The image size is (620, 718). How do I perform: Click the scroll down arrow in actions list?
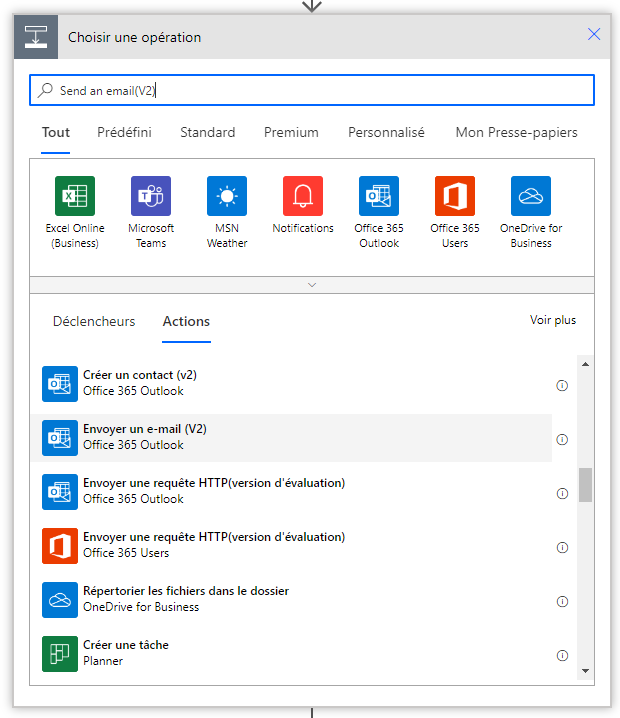pyautogui.click(x=585, y=671)
